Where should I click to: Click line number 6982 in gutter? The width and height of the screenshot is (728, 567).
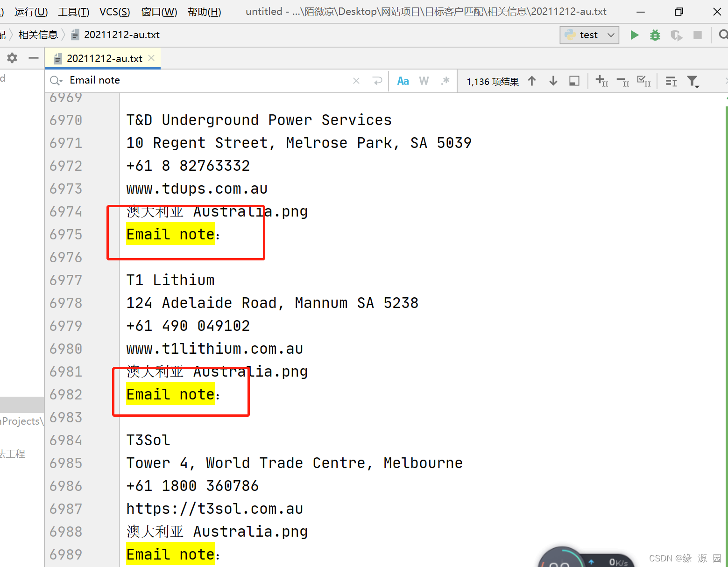(x=66, y=394)
